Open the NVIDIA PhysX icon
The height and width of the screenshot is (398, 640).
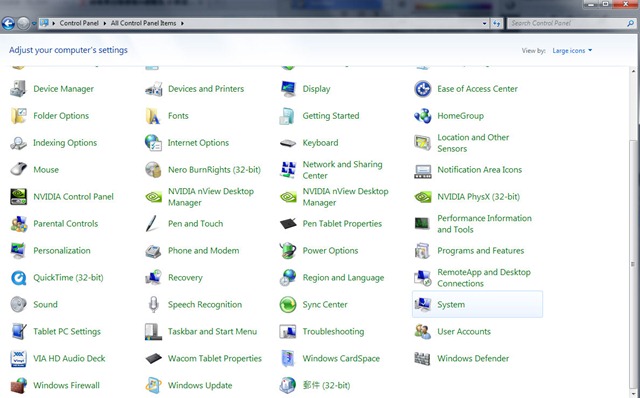click(x=422, y=197)
